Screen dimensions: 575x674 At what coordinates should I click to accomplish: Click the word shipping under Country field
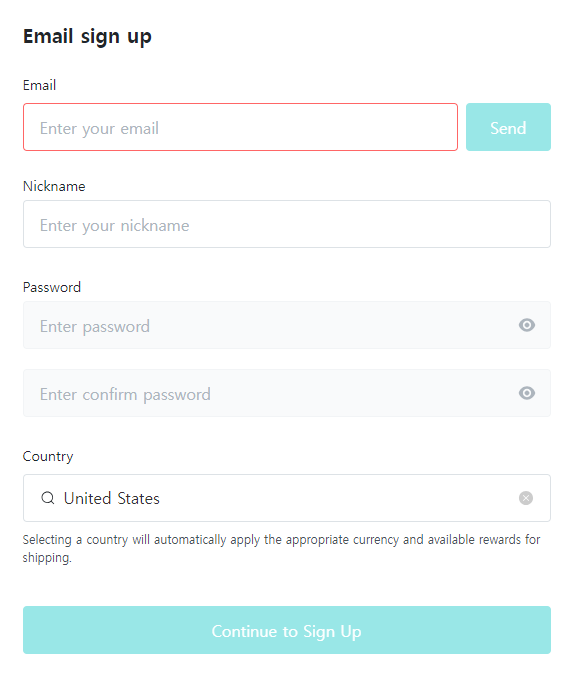coord(47,558)
